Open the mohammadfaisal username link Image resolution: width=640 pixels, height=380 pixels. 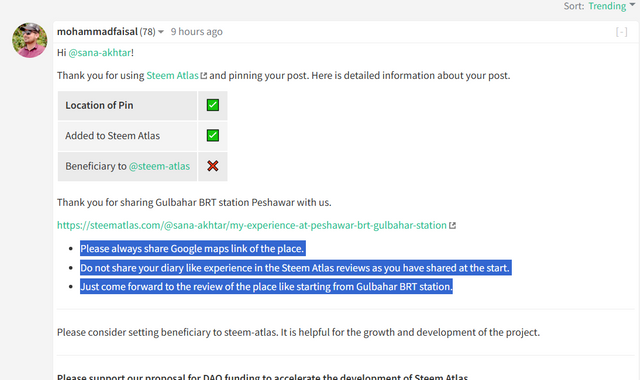tap(97, 31)
